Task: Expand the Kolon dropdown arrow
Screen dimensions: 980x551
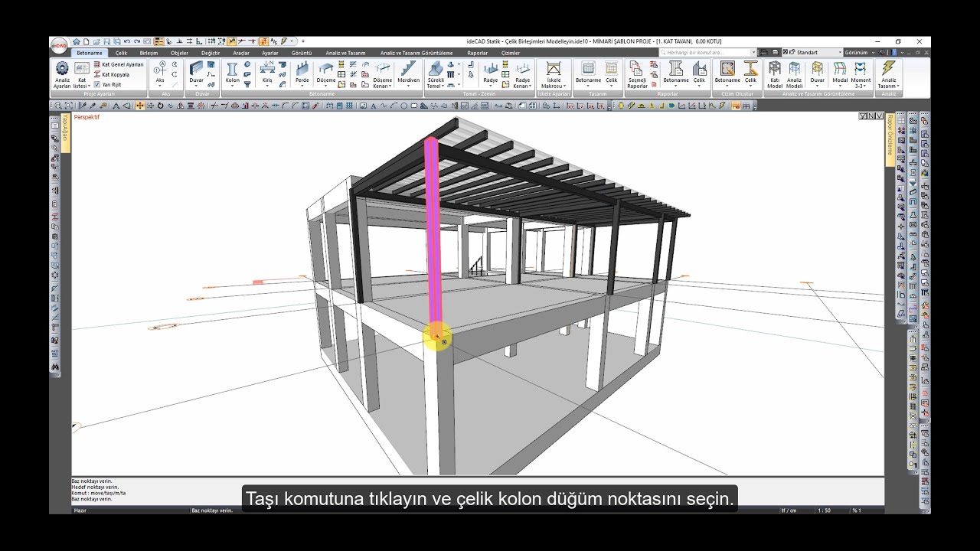Action: (232, 86)
